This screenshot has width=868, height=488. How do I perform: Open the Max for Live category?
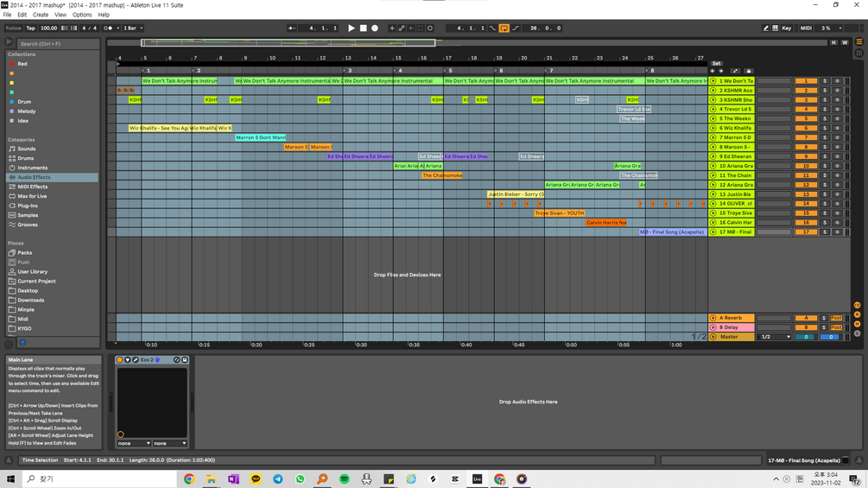pos(32,196)
